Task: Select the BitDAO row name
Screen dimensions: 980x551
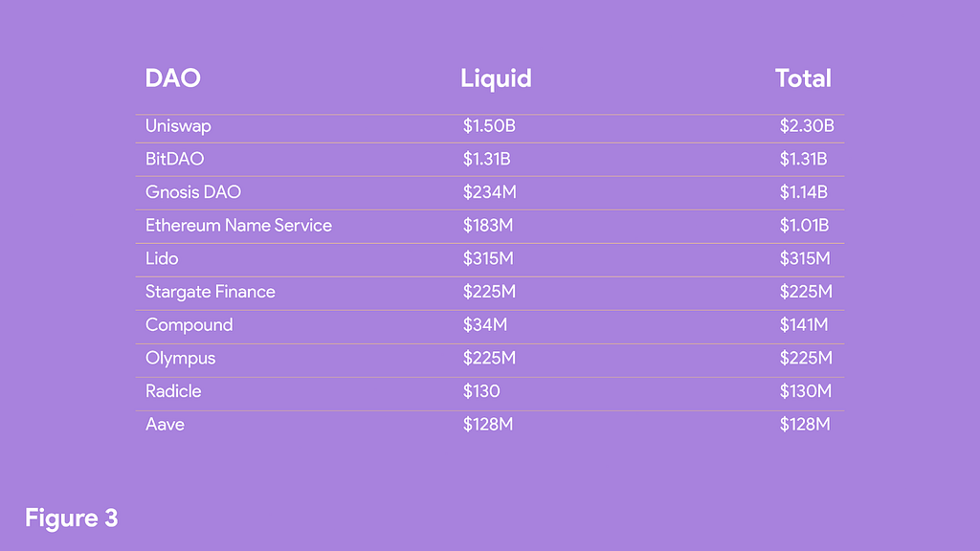Action: [174, 159]
